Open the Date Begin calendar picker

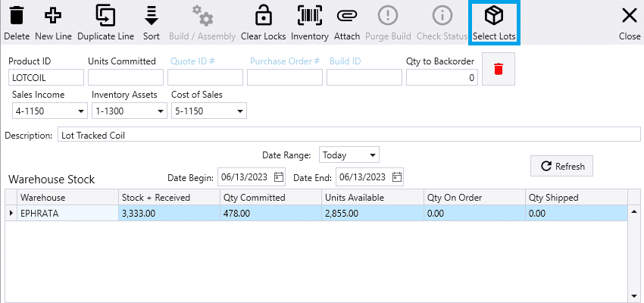point(279,177)
